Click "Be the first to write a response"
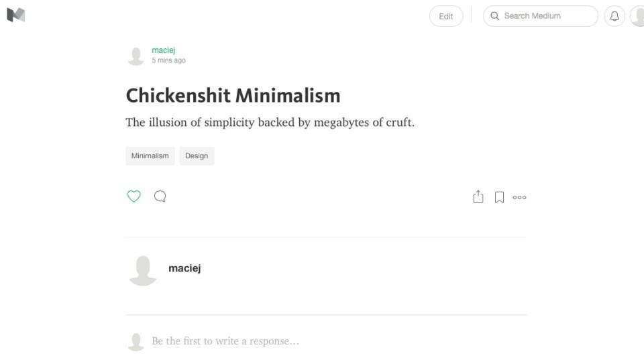Image resolution: width=644 pixels, height=362 pixels. (x=225, y=341)
